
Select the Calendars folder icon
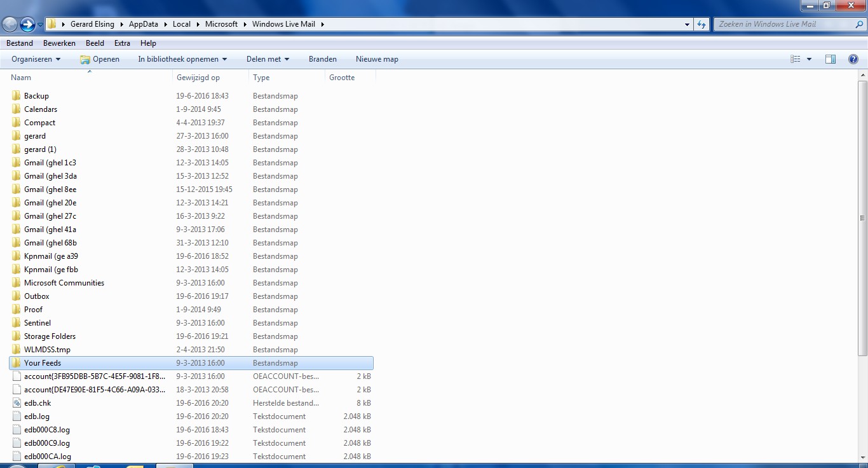tap(17, 109)
